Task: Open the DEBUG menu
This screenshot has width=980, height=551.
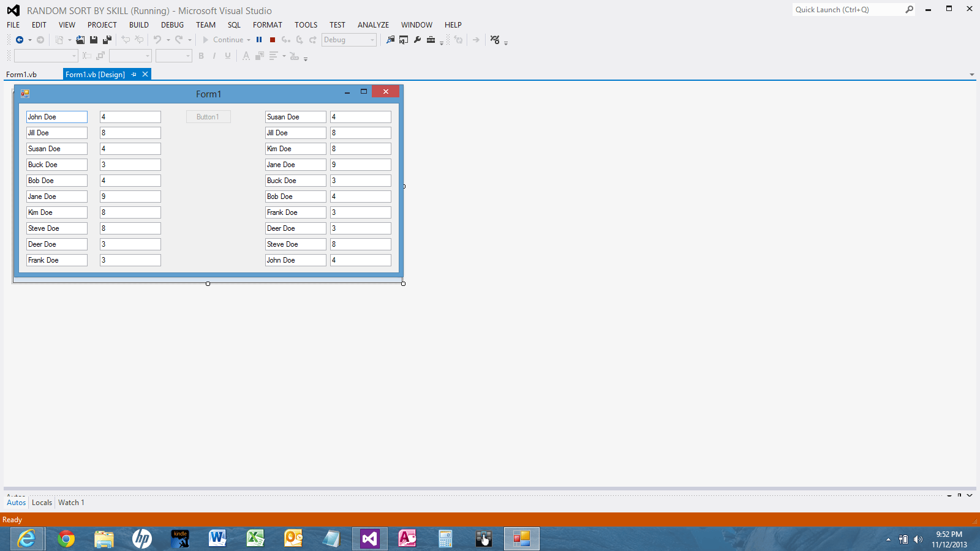Action: 172,25
